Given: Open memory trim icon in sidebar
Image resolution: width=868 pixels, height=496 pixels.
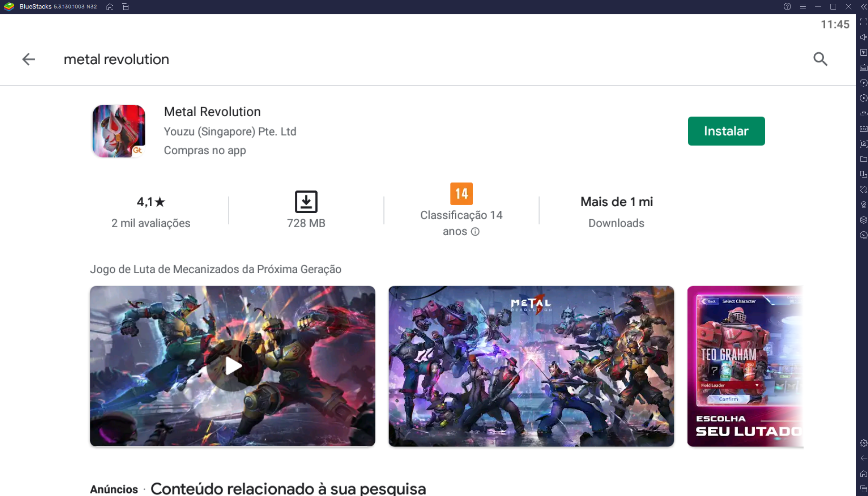Looking at the screenshot, I should (x=863, y=113).
